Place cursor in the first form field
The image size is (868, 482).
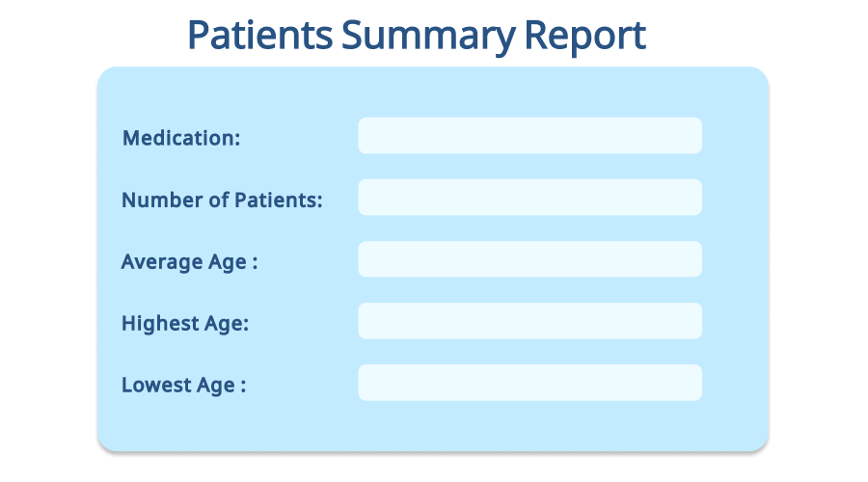click(x=529, y=136)
